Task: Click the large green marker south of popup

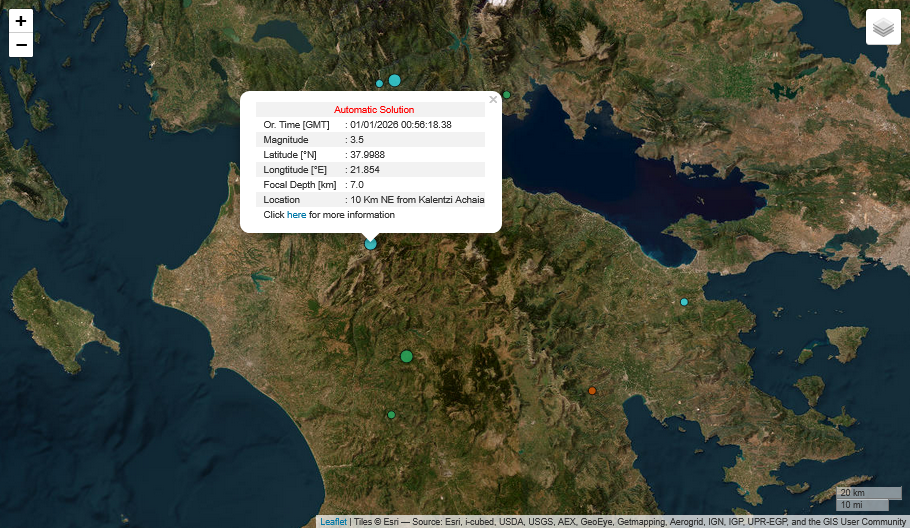Action: [406, 356]
